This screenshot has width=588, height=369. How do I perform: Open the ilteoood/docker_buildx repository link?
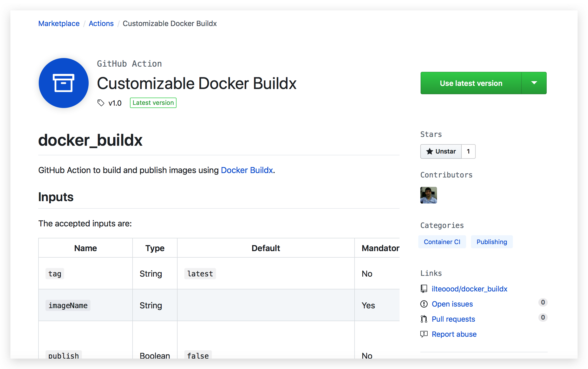pyautogui.click(x=469, y=289)
